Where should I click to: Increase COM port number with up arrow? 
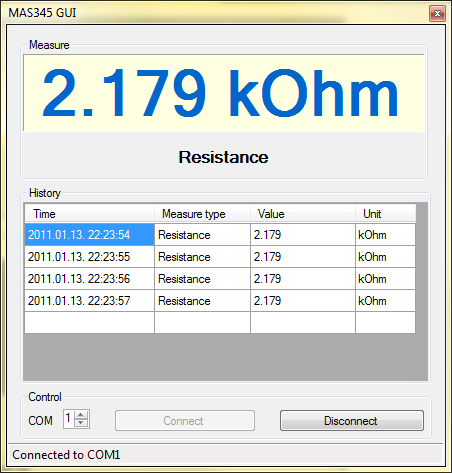click(81, 415)
